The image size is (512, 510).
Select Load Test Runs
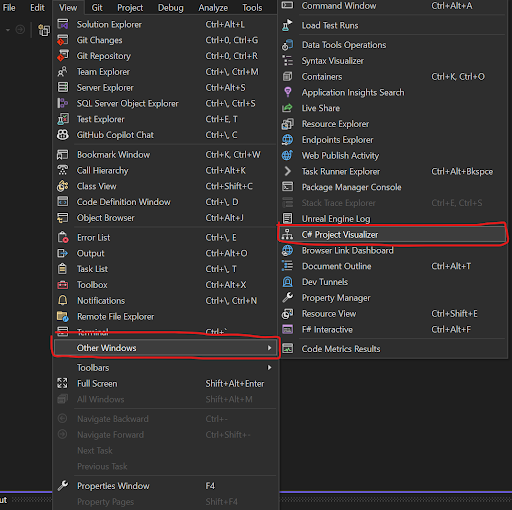pyautogui.click(x=392, y=25)
